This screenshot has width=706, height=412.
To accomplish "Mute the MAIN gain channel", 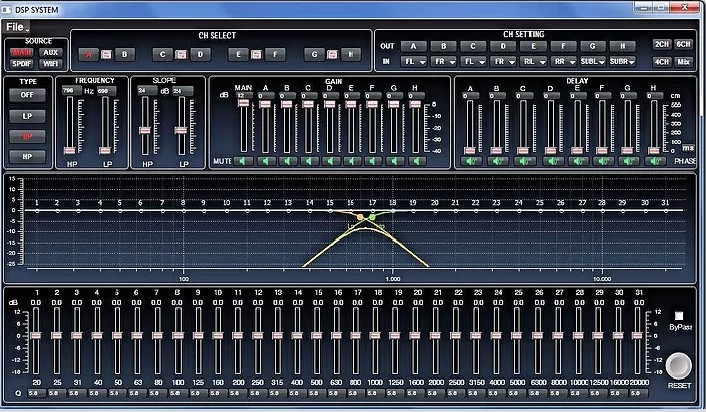I will pyautogui.click(x=242, y=160).
